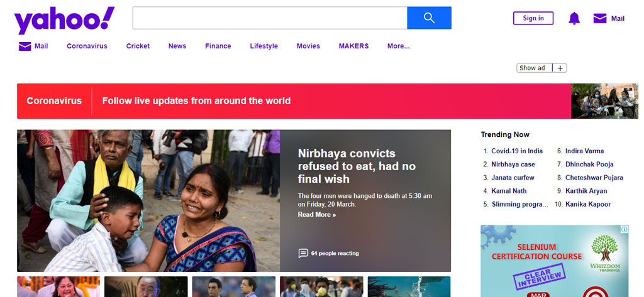This screenshot has width=644, height=297.
Task: Click the Selenium Certification Course ad
Action: tap(555, 261)
